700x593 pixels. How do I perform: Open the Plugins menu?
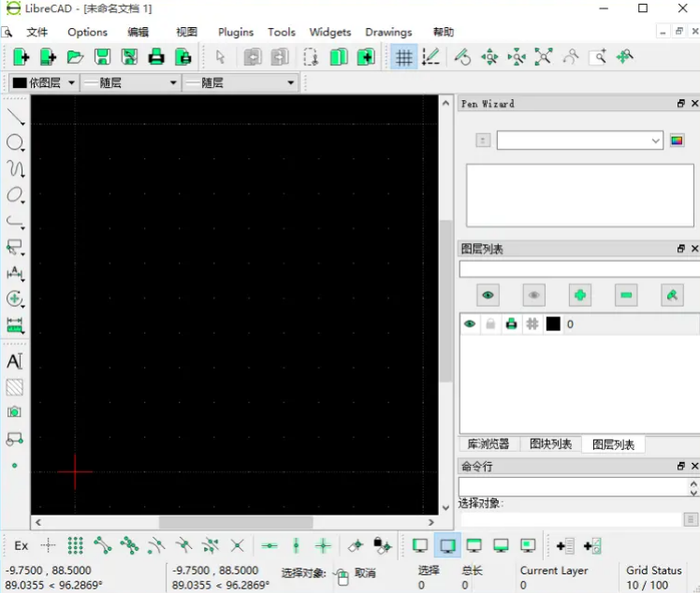(236, 32)
